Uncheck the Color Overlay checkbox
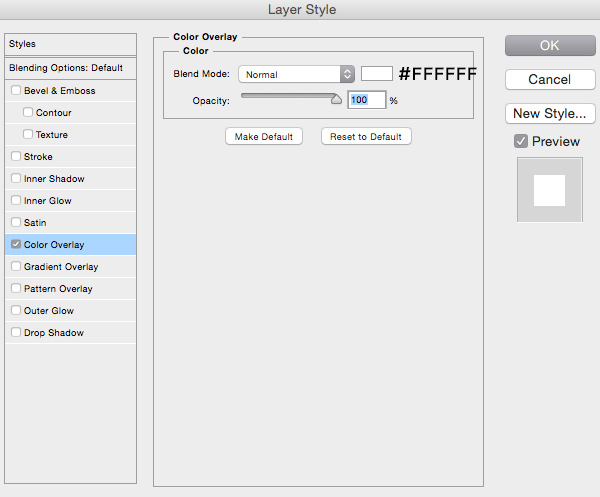This screenshot has width=600, height=497. (x=16, y=244)
